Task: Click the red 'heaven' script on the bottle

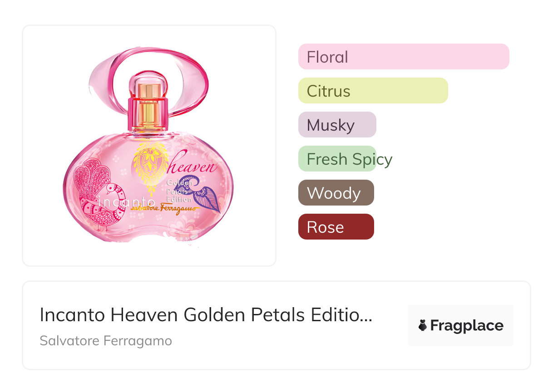Action: tap(193, 167)
